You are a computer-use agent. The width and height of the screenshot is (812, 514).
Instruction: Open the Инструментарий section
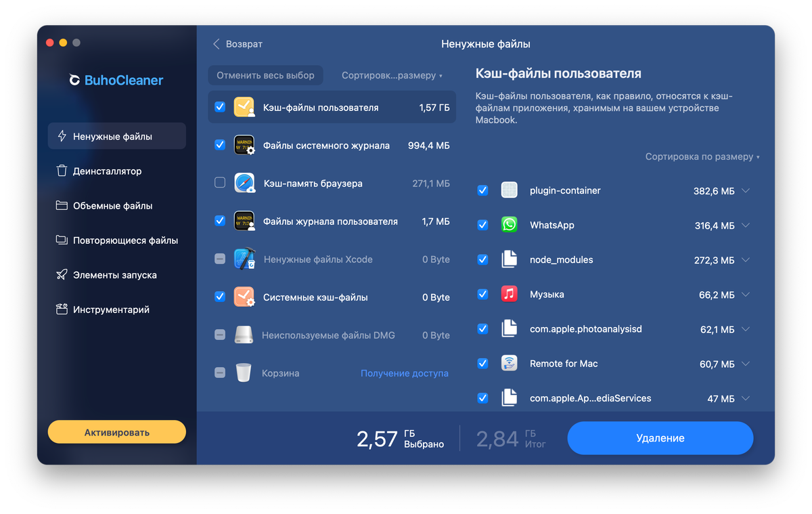[x=116, y=309]
